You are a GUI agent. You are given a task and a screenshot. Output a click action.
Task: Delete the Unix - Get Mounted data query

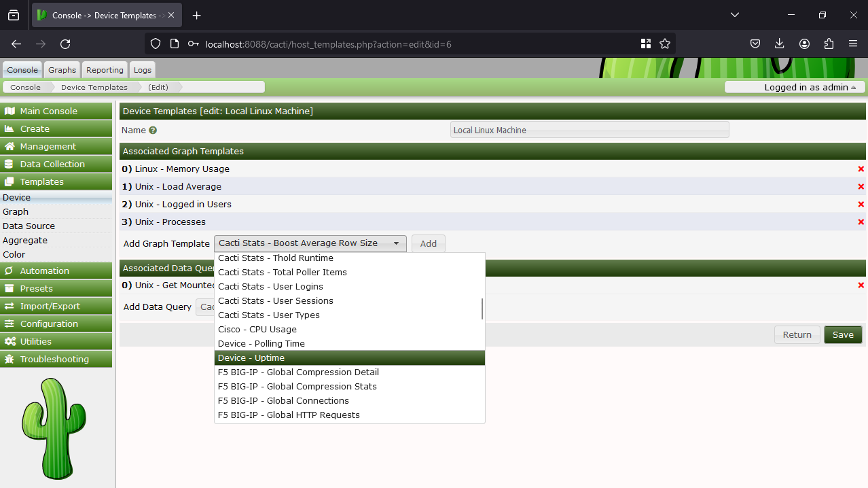click(861, 285)
